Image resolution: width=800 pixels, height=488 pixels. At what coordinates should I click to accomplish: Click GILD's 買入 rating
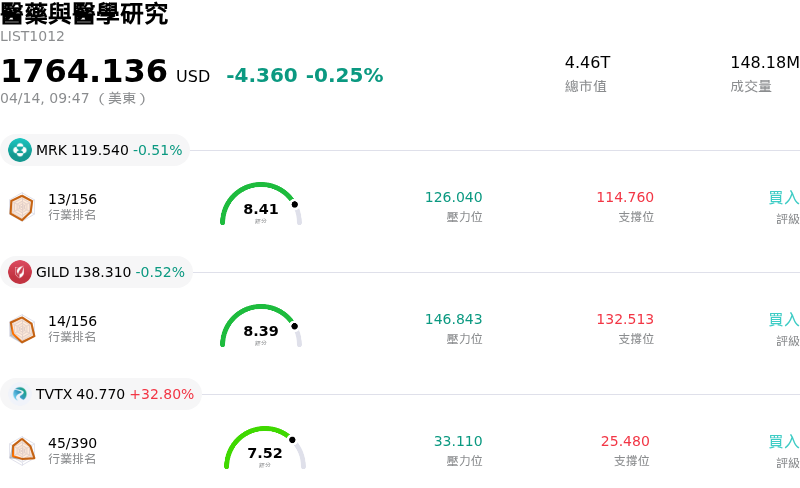coord(783,320)
